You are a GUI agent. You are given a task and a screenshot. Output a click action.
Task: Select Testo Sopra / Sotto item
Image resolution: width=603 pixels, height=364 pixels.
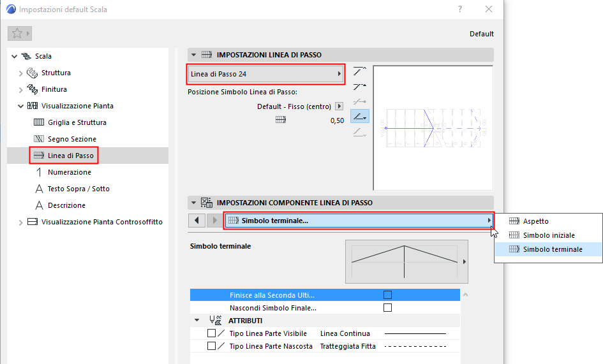click(78, 188)
